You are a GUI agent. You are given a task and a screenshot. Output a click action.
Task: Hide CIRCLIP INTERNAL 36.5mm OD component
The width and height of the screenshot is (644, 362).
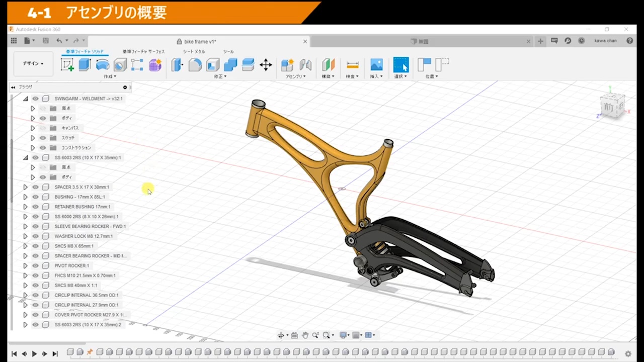35,295
